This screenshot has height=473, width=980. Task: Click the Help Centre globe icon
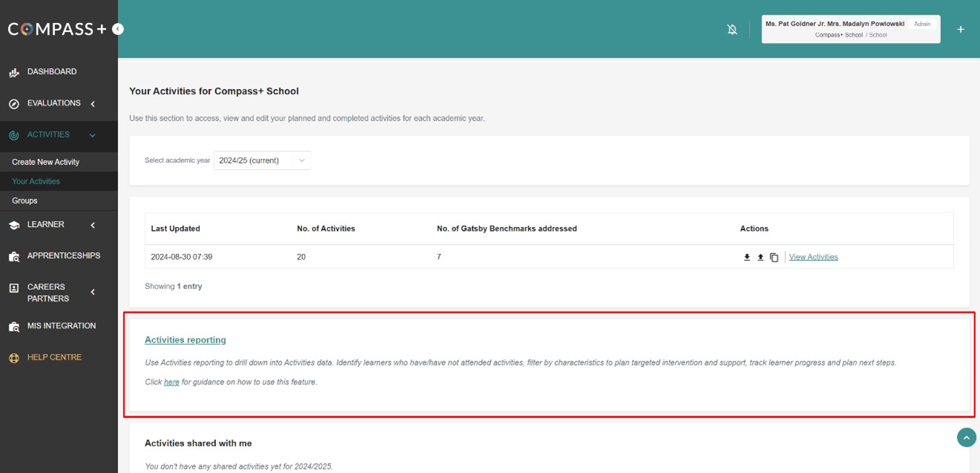[x=14, y=358]
